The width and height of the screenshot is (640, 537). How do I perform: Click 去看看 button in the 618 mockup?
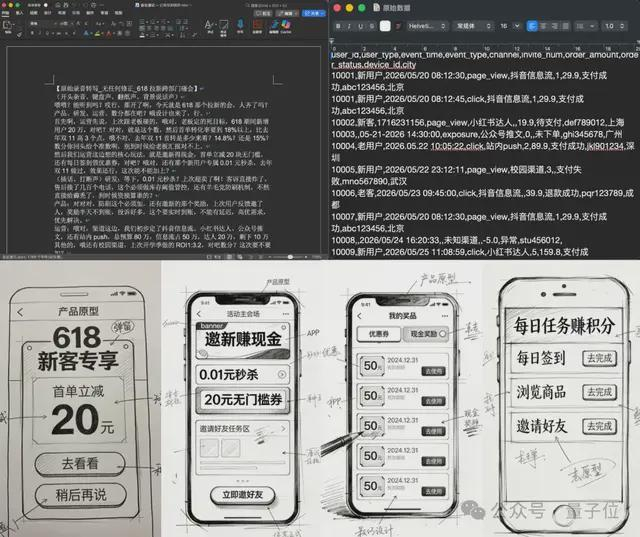pyautogui.click(x=80, y=464)
